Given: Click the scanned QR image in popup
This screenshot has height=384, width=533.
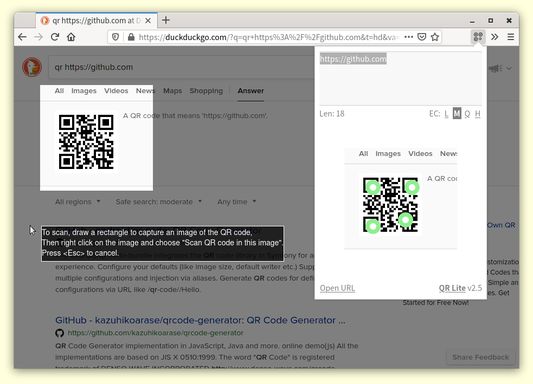Looking at the screenshot, I should point(400,198).
